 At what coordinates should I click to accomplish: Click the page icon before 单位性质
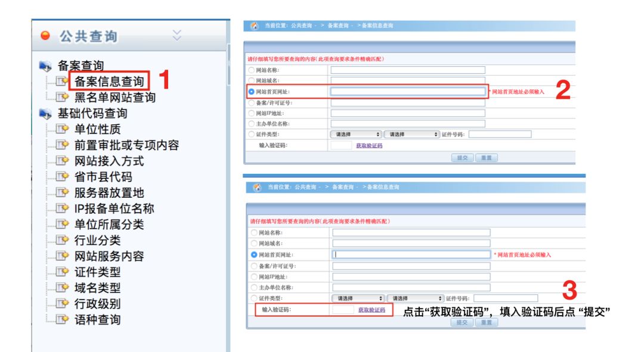tap(62, 129)
